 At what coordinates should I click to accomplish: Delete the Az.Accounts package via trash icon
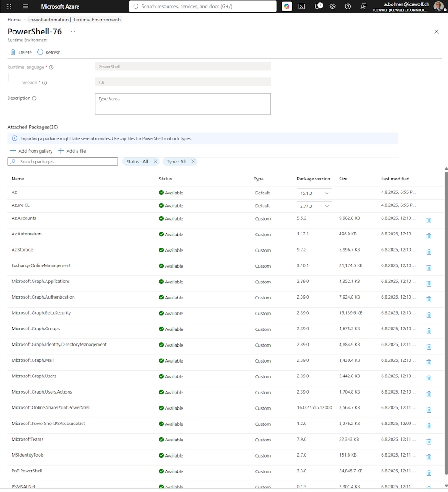tap(429, 221)
